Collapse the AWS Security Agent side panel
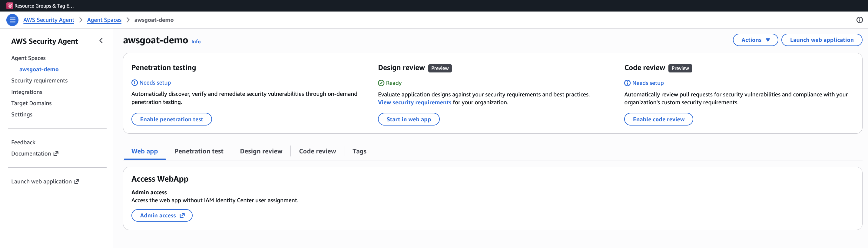Image resolution: width=868 pixels, height=248 pixels. [101, 41]
